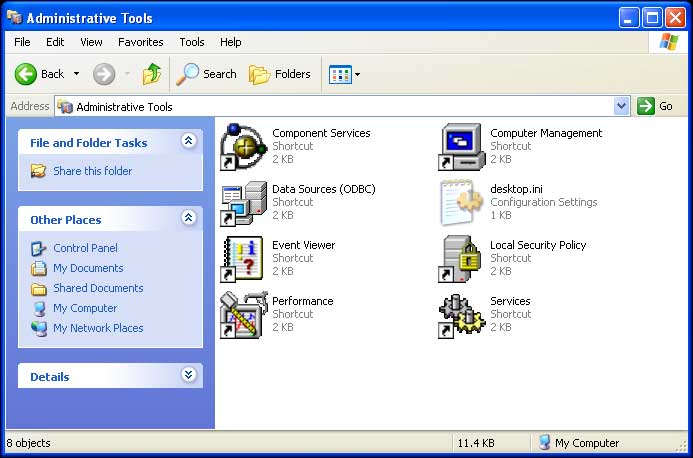Screen dimensions: 693x458
Task: Click the Address bar input field
Action: coord(342,106)
